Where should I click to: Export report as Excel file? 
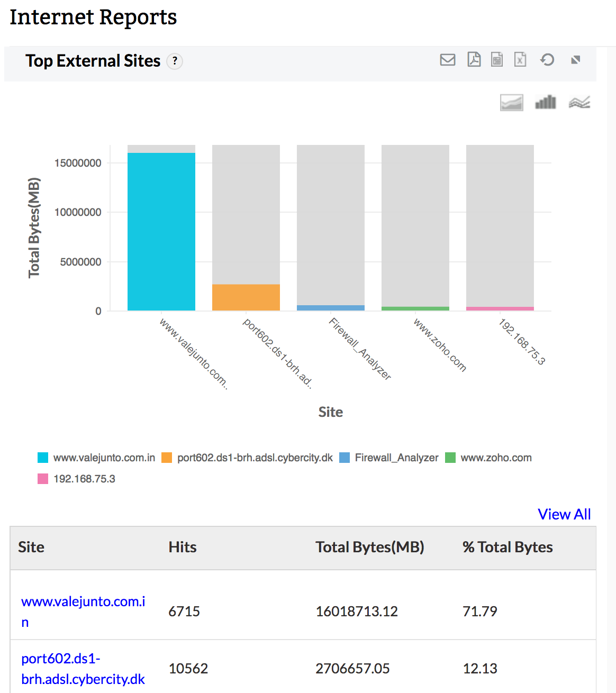coord(520,60)
